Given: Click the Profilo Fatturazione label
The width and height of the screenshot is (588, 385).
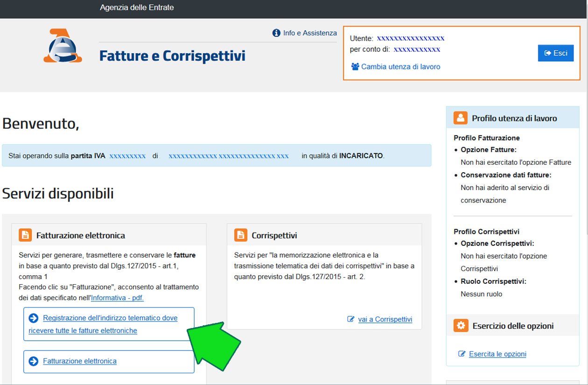Looking at the screenshot, I should pyautogui.click(x=487, y=138).
